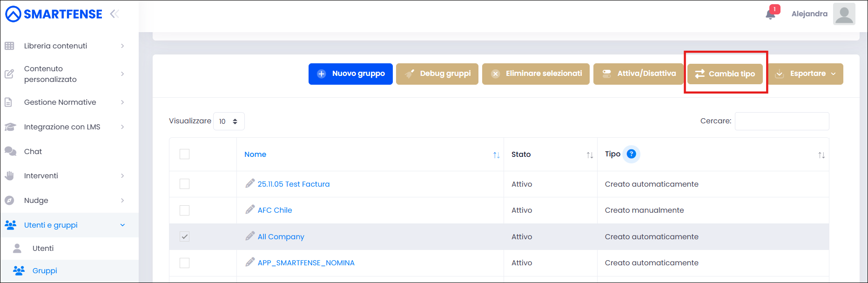868x283 pixels.
Task: Open the All Company group link
Action: pyautogui.click(x=281, y=236)
